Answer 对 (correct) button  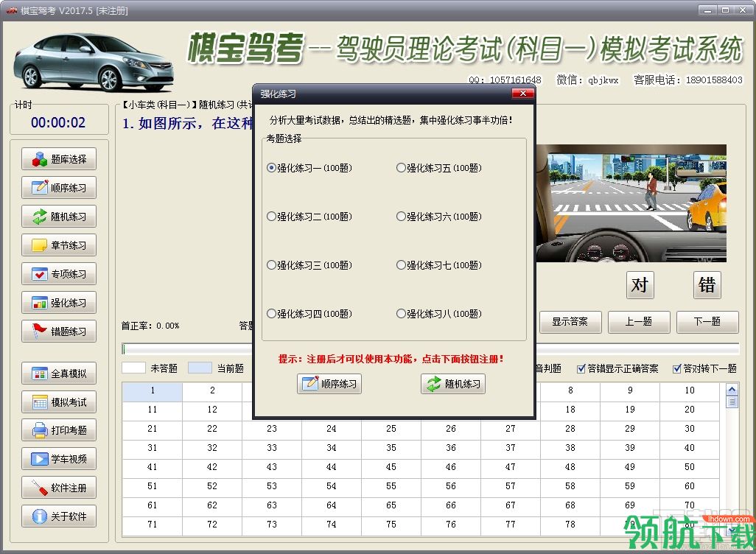click(x=640, y=285)
